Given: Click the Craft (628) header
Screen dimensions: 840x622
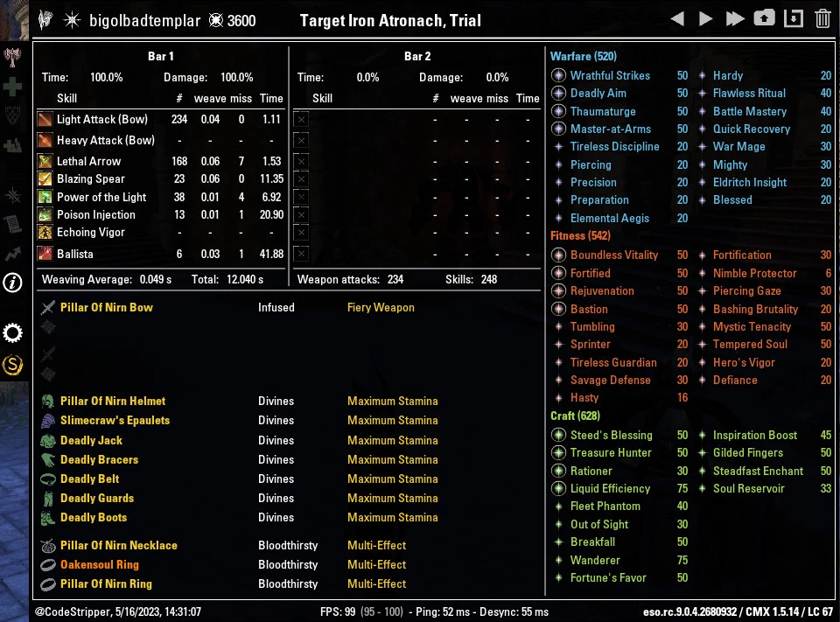Looking at the screenshot, I should pyautogui.click(x=576, y=416).
